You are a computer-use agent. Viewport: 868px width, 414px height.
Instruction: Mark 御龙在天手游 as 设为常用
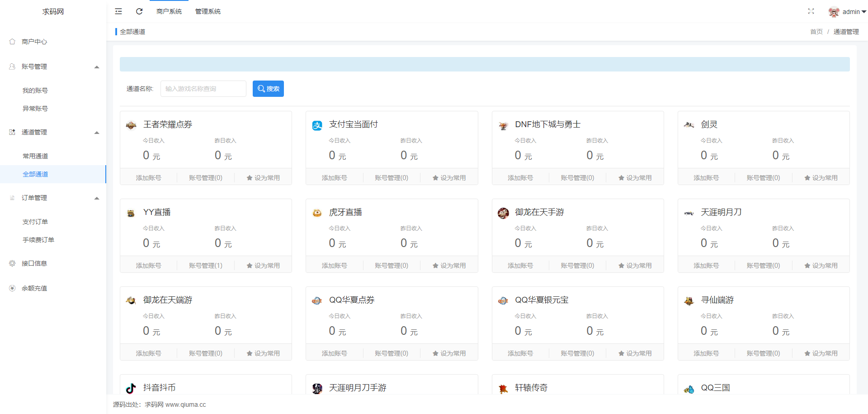635,266
